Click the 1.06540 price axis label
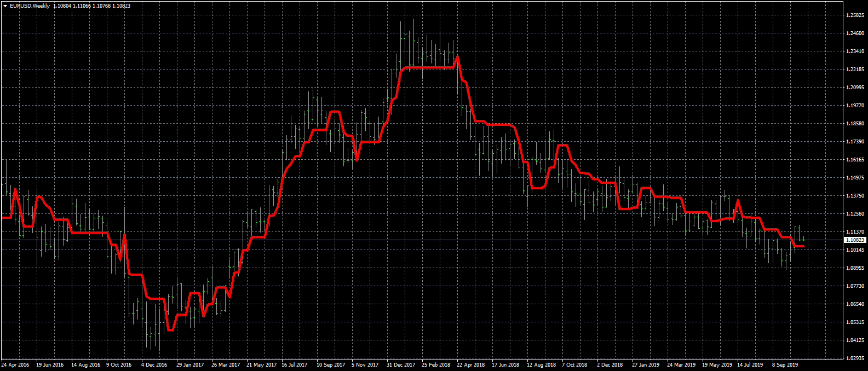Screen dimensions: 868x371 point(855,304)
